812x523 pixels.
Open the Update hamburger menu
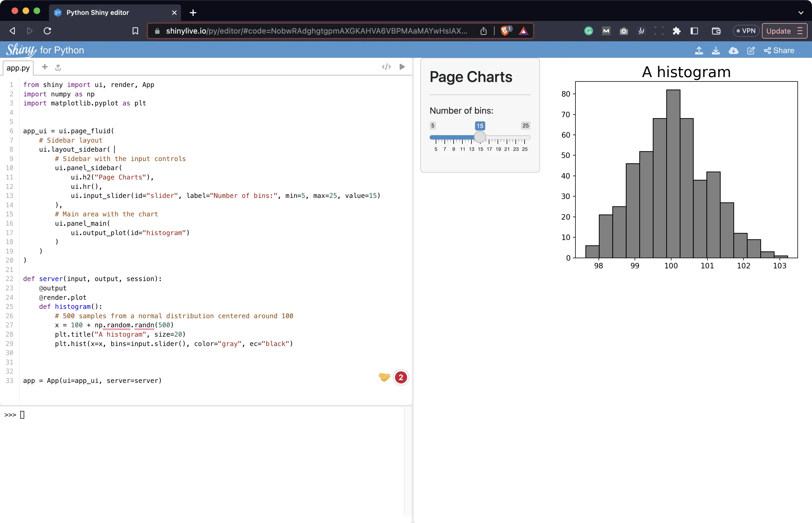click(x=800, y=31)
